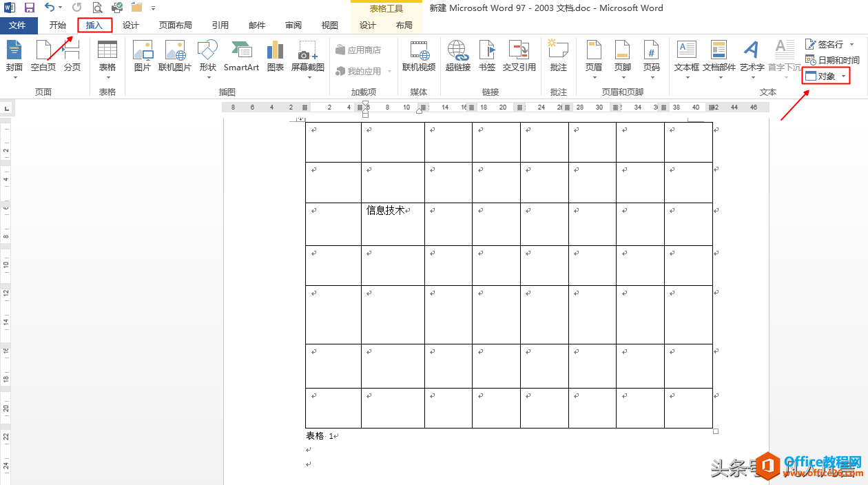
Task: Insert Date and Time (日期和时间)
Action: [x=831, y=61]
